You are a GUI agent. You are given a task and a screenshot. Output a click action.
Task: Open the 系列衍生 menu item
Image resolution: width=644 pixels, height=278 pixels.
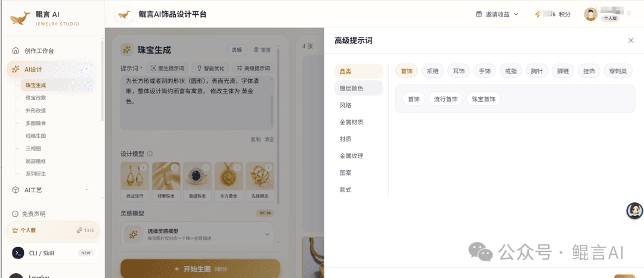click(x=36, y=174)
